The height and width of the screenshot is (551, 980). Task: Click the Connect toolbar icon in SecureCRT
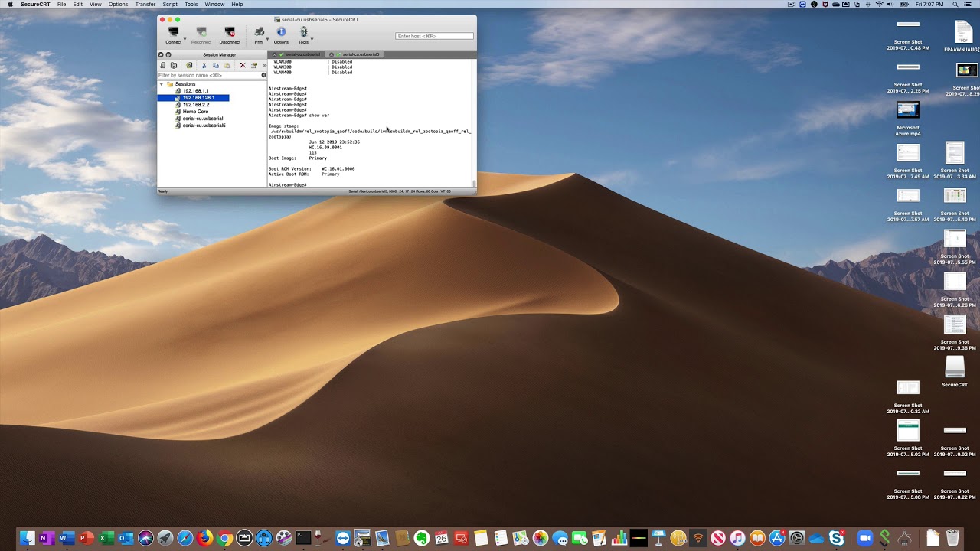pos(174,35)
